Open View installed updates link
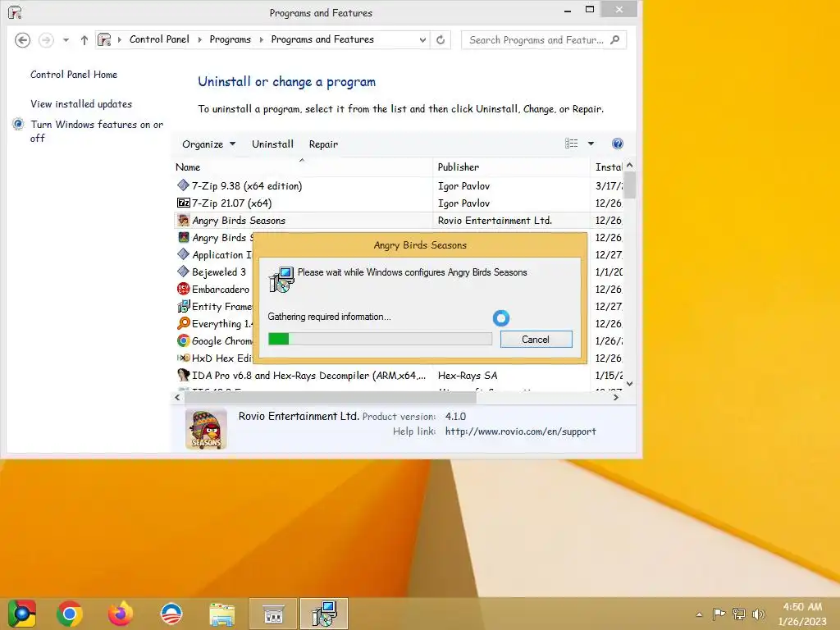Screen dimensions: 840x630 pyautogui.click(x=81, y=104)
